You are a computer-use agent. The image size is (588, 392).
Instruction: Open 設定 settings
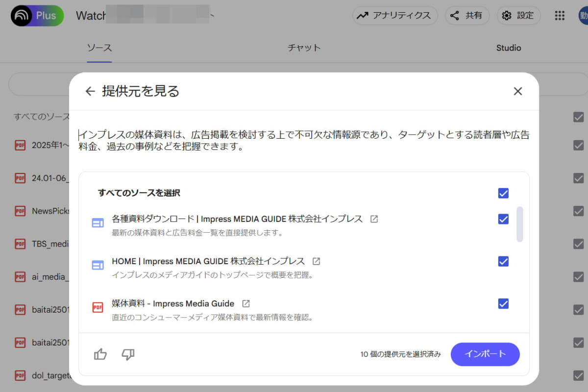[518, 15]
